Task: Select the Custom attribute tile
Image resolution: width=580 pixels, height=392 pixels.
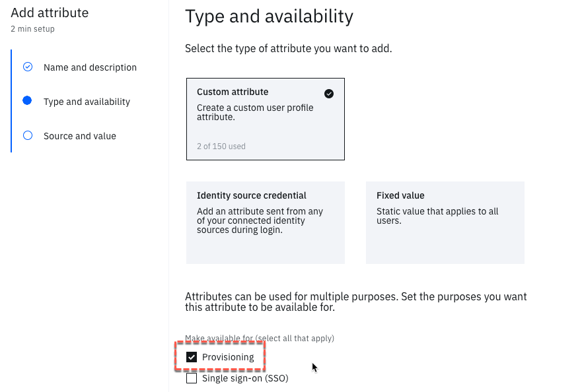Action: click(x=265, y=119)
